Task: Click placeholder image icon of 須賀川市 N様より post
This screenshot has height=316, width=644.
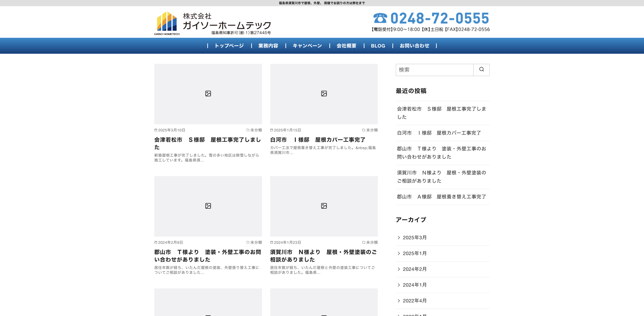Action: (x=324, y=206)
